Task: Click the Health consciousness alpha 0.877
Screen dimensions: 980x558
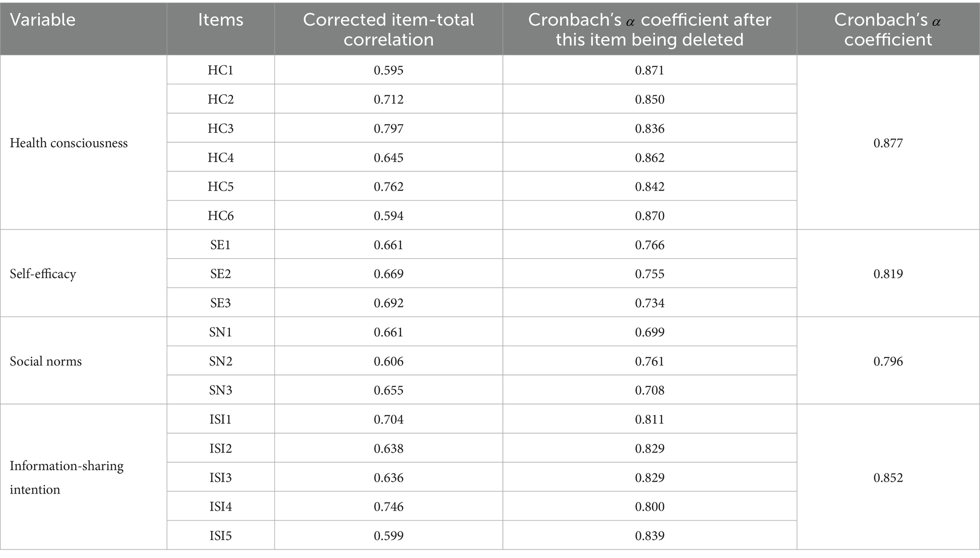Action: click(x=888, y=143)
